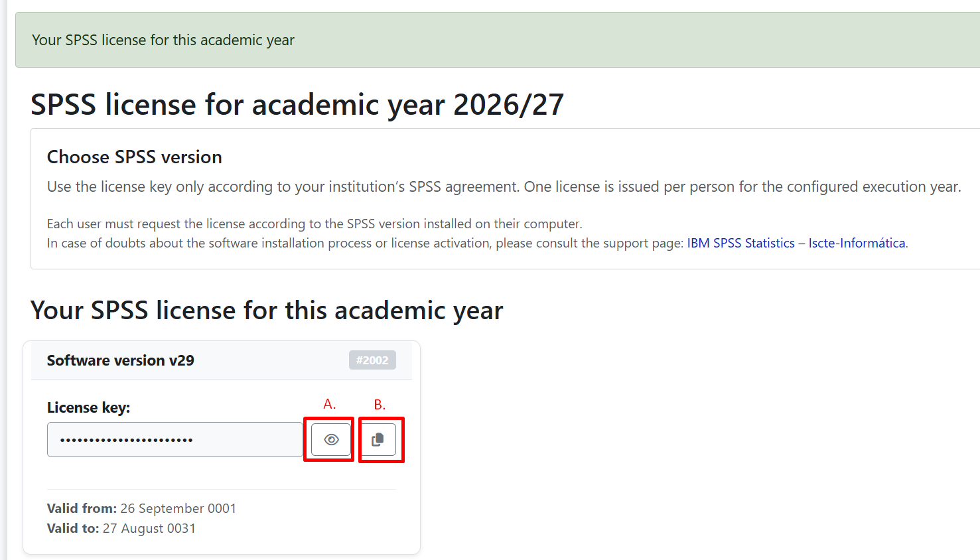Copy the license key to clipboard
Image resolution: width=980 pixels, height=560 pixels.
[x=378, y=439]
